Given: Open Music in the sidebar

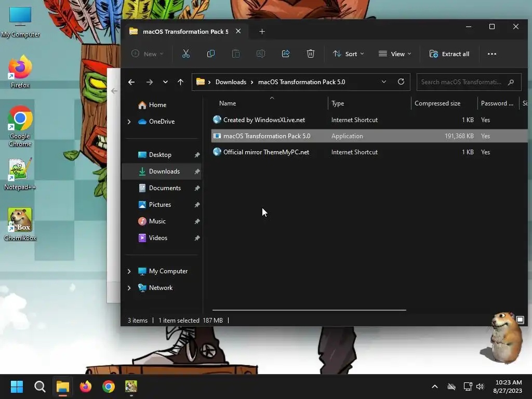Looking at the screenshot, I should [x=157, y=221].
